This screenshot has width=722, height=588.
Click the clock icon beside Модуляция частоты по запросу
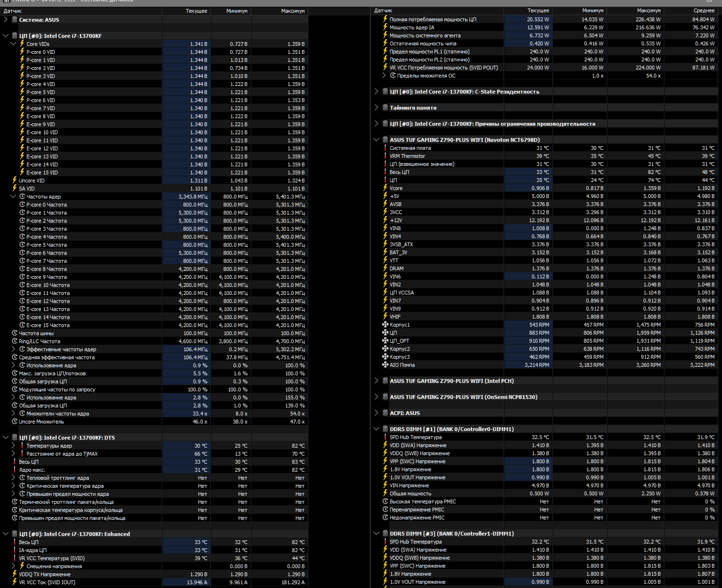15,389
